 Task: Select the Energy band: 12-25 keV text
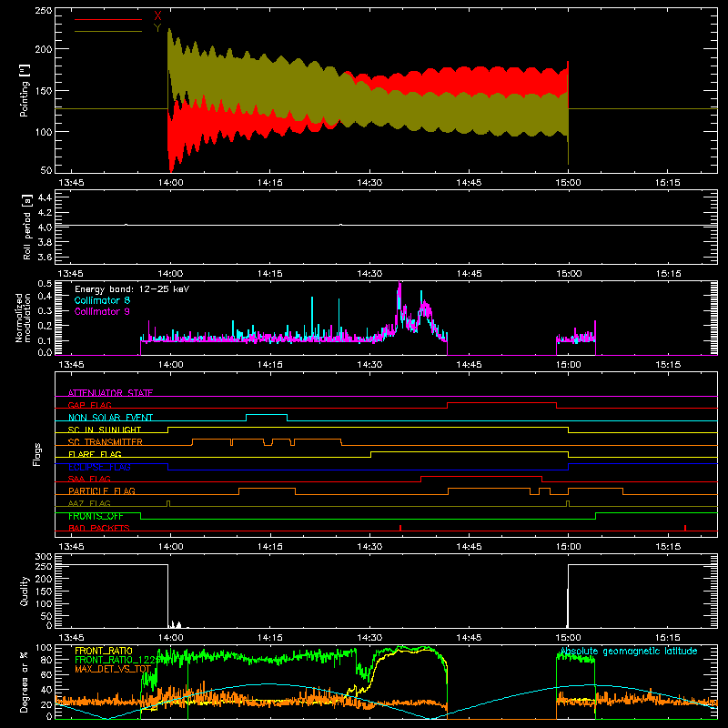132,289
